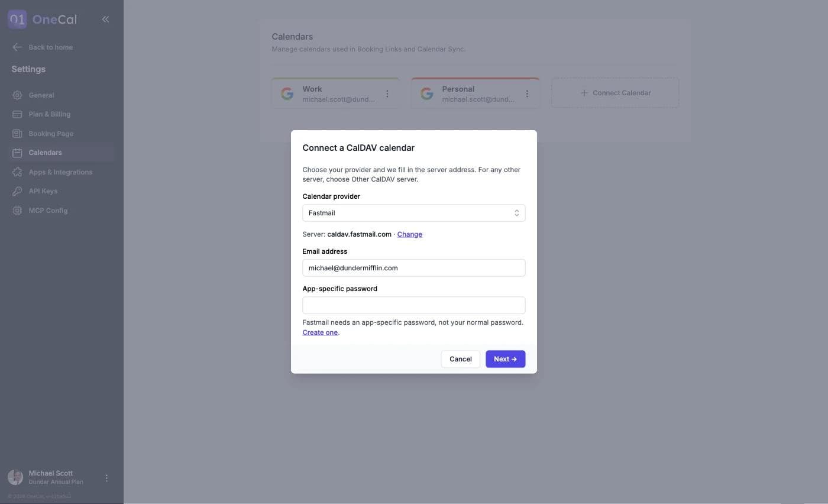828x504 pixels.
Task: Click the Settings heading in the sidebar
Action: [28, 69]
